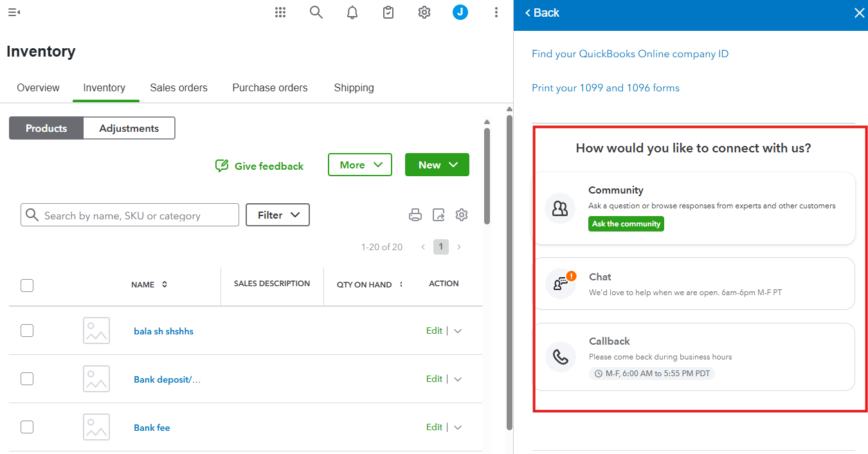The image size is (868, 454).
Task: Sort table by the NAME column arrows
Action: point(165,284)
